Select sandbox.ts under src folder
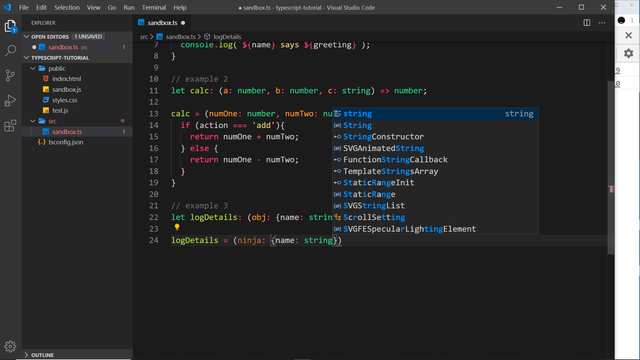 (x=67, y=132)
